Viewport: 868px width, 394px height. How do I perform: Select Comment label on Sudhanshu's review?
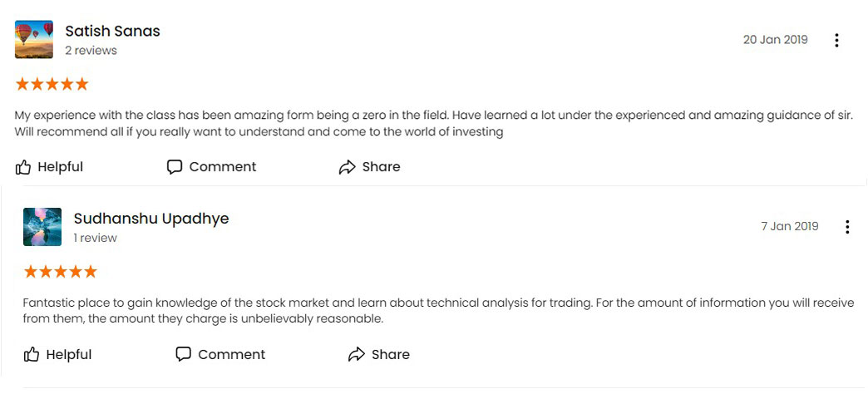231,354
